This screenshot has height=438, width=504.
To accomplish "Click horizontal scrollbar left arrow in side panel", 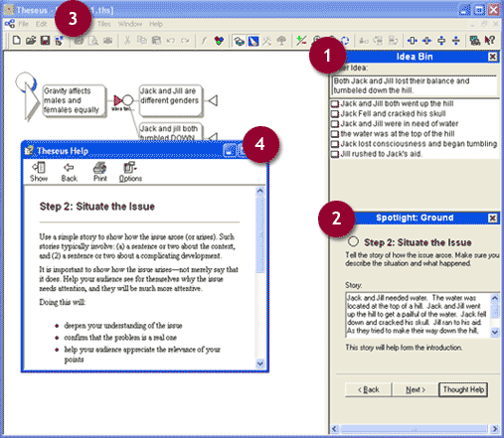I will point(335,429).
